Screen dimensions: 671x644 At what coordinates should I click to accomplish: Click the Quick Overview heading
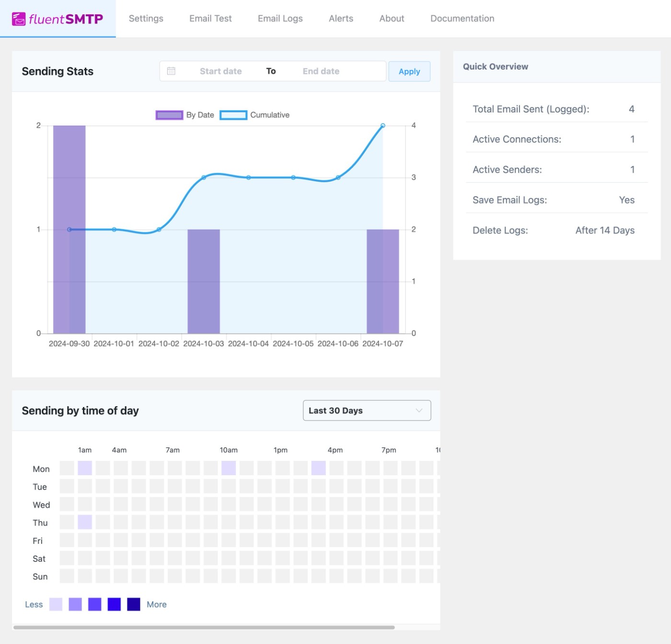[496, 67]
